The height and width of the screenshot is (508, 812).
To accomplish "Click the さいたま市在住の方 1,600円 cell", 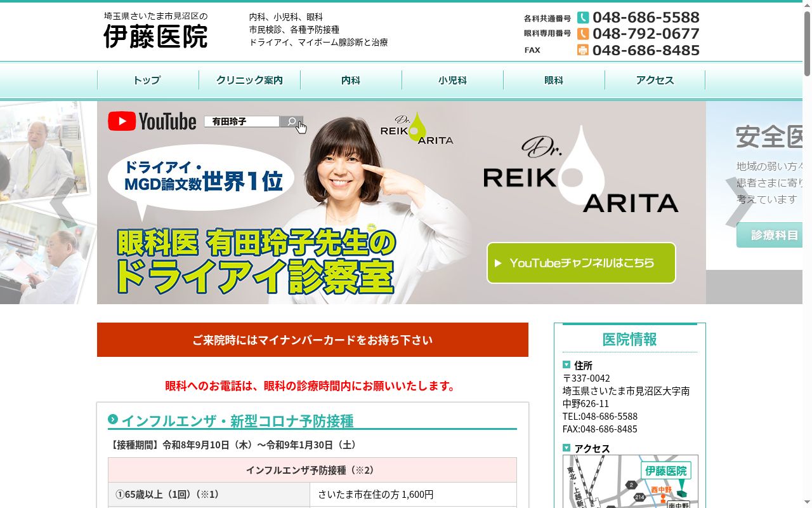I will click(413, 494).
